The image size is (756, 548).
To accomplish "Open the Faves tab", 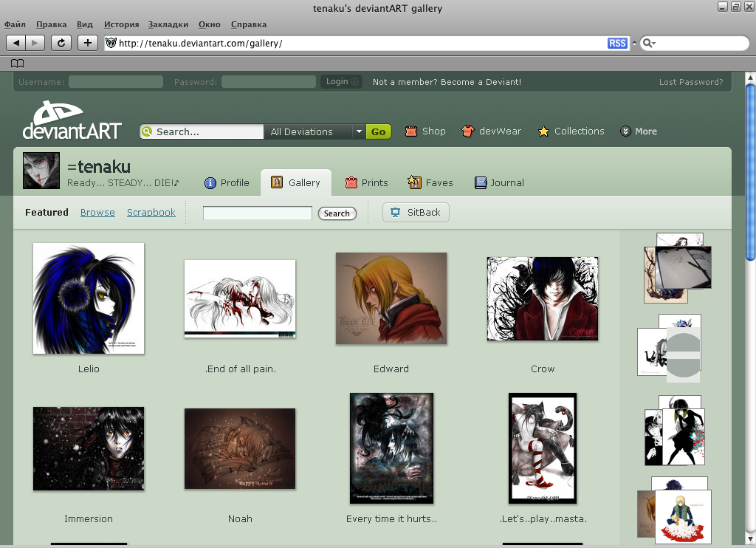I will (x=430, y=183).
